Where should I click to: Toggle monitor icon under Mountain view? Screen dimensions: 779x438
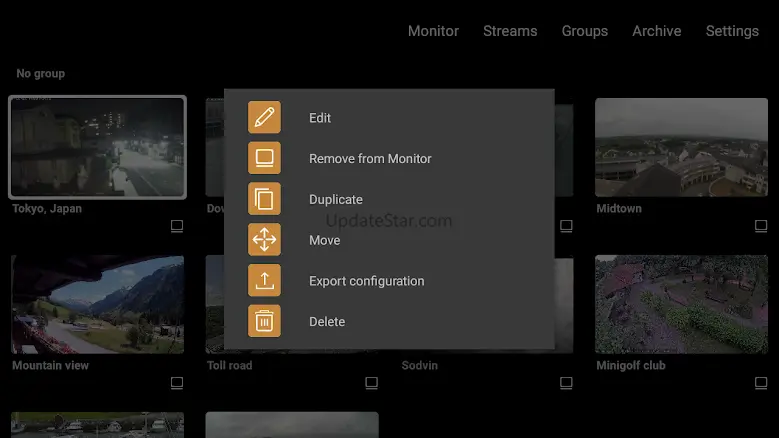click(177, 383)
